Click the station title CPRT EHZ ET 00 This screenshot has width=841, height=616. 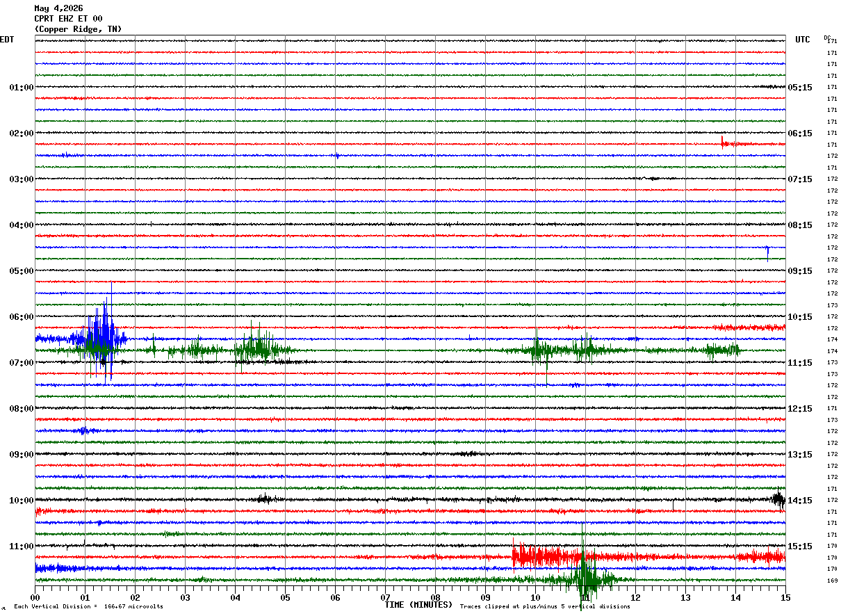pos(68,19)
